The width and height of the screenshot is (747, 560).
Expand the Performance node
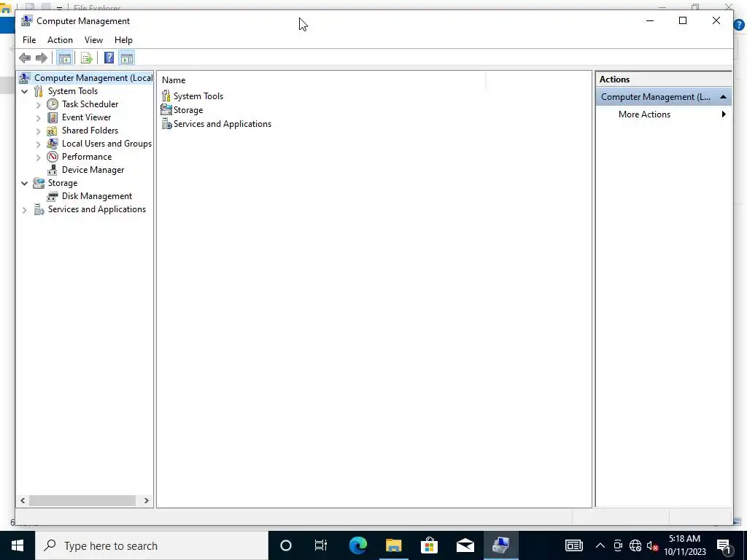[x=39, y=157]
